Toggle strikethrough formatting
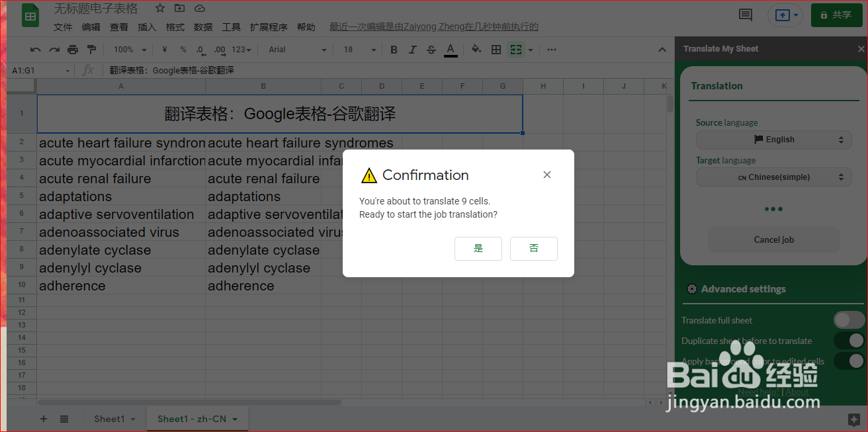This screenshot has height=432, width=868. [x=431, y=50]
